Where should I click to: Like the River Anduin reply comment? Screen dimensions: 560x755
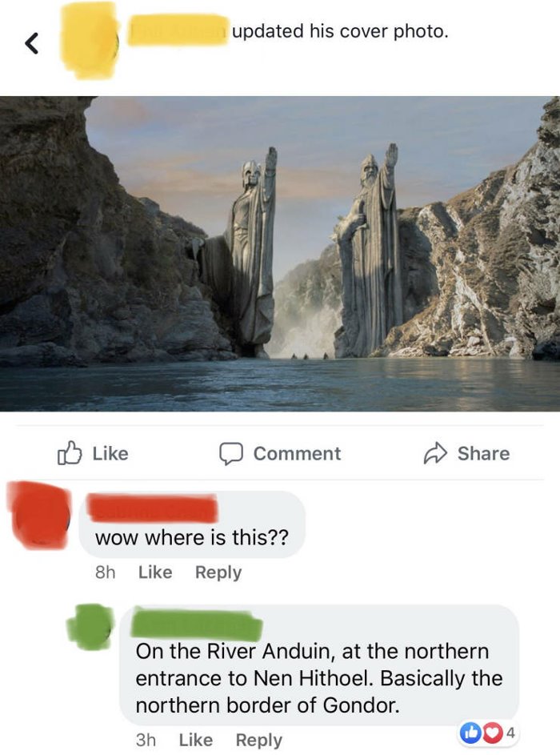coord(196,740)
